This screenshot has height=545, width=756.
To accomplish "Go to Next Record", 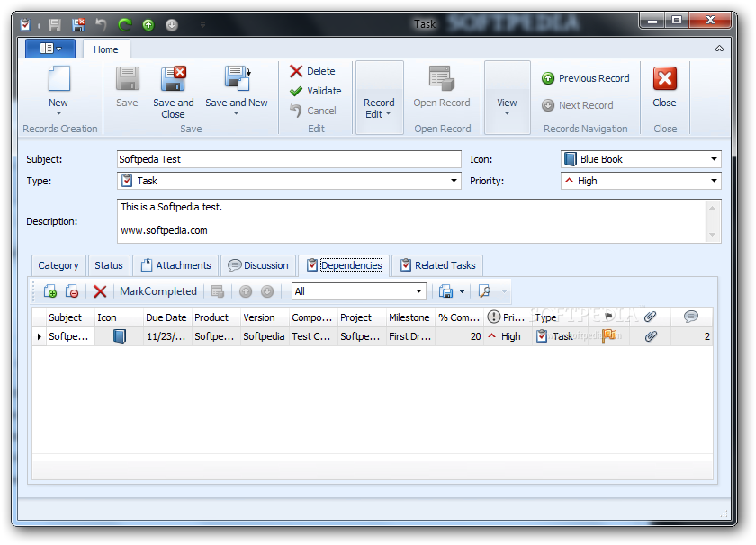I will [x=578, y=105].
